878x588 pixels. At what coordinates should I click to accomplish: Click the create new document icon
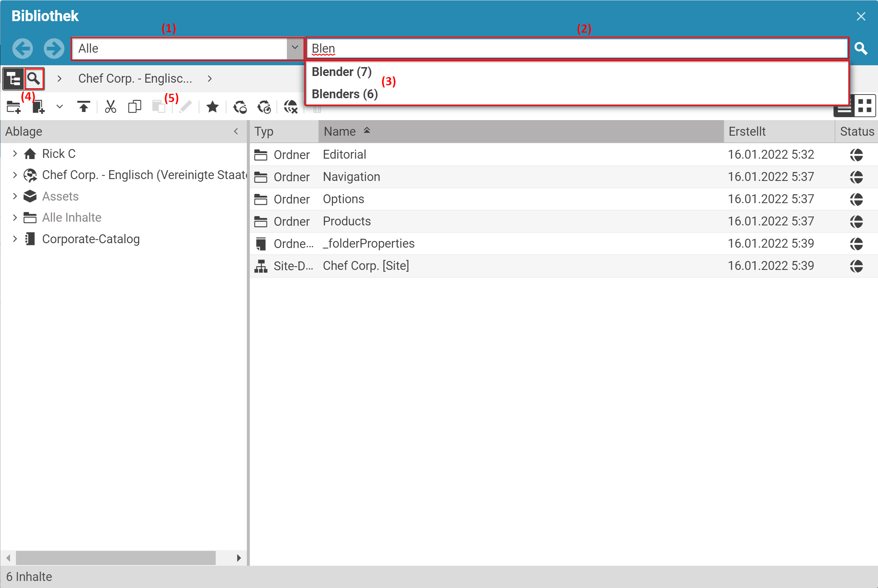coord(38,107)
